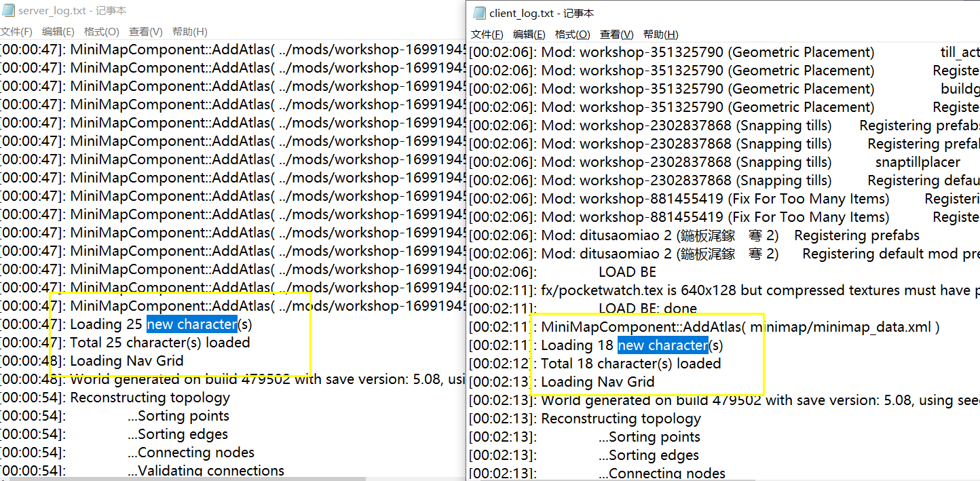
Task: Click Notepad icon in server_log.txt title bar
Action: coord(7,11)
